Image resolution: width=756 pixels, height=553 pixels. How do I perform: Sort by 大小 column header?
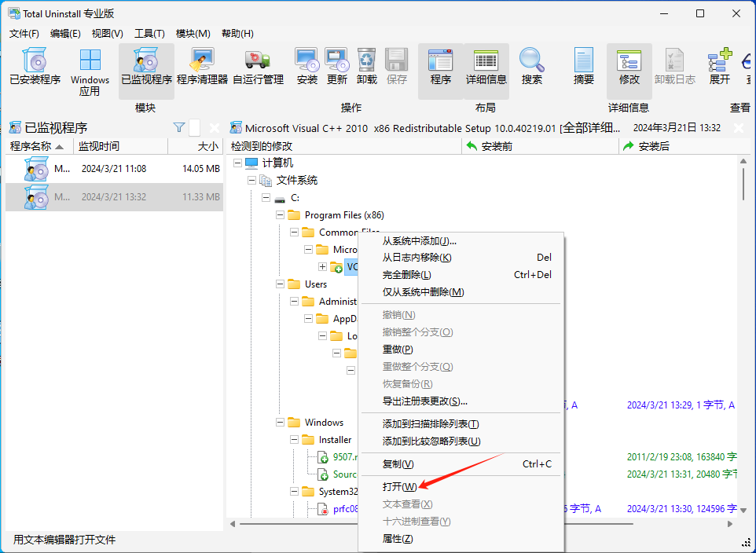tap(195, 146)
